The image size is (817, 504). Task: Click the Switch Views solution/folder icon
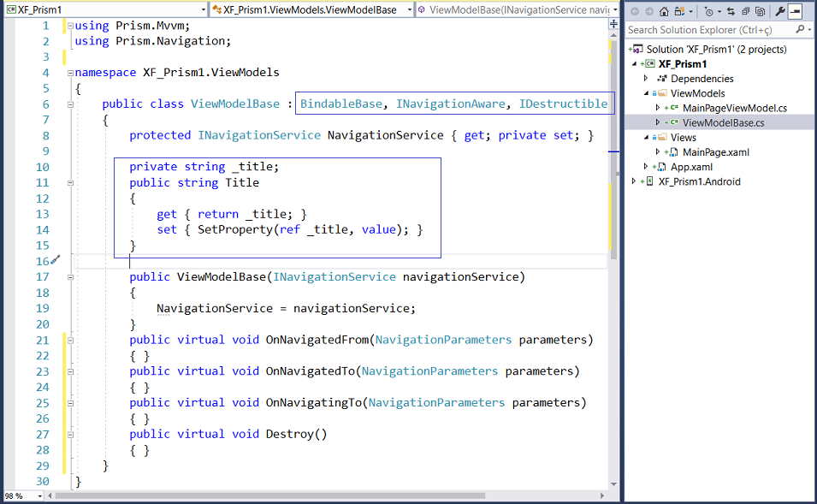click(680, 11)
